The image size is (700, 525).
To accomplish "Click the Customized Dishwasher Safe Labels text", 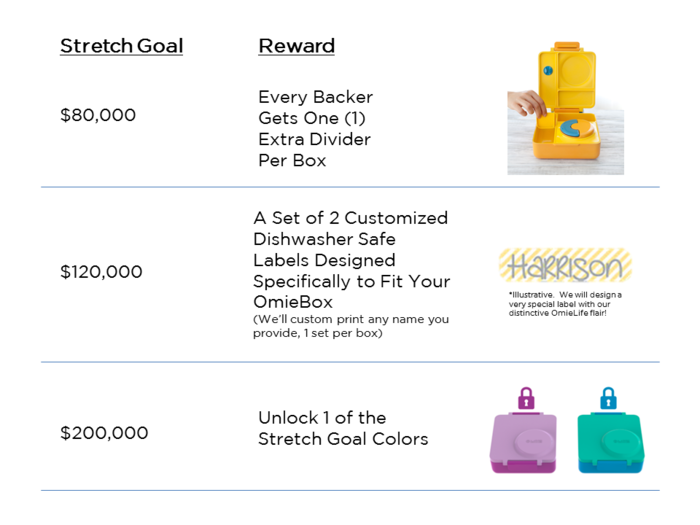I will pos(351,260).
